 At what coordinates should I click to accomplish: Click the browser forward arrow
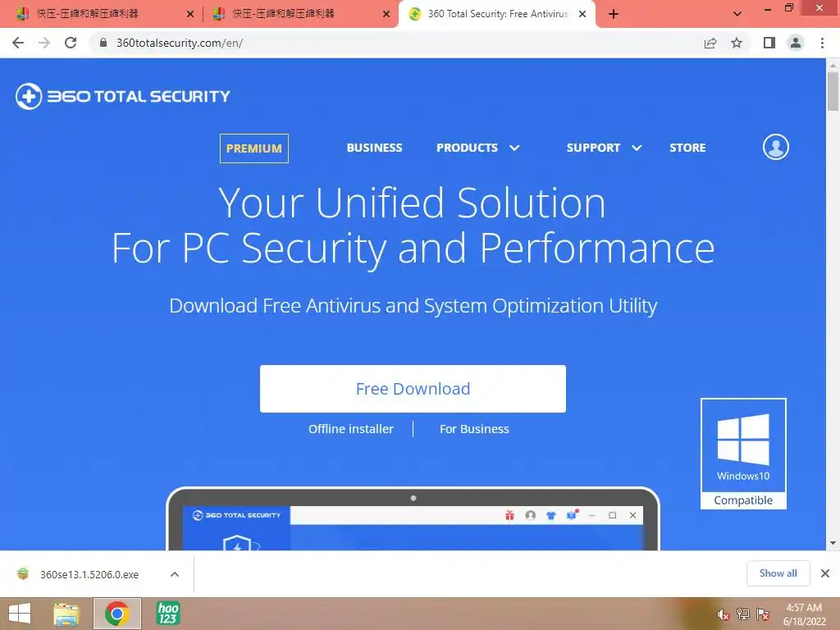(x=44, y=43)
